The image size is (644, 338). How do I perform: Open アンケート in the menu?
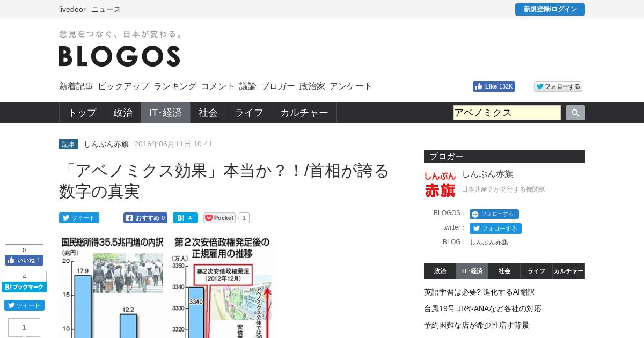351,86
